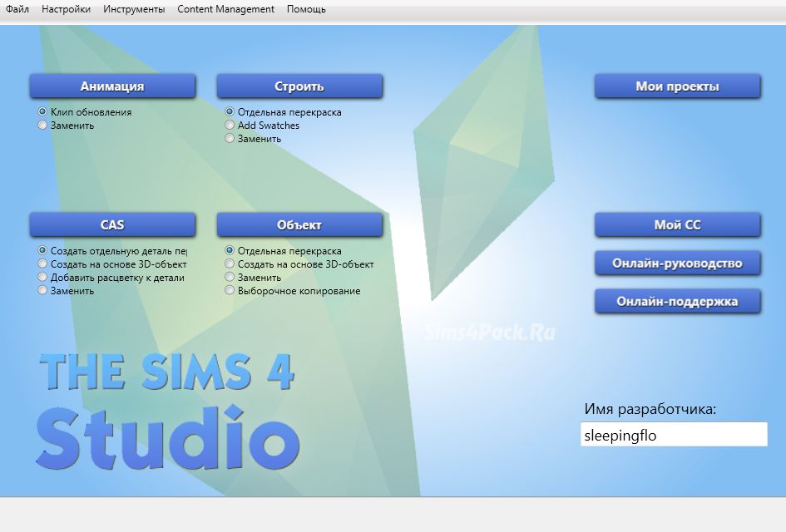Open Онлайн-руководство
The width and height of the screenshot is (786, 532).
point(677,263)
